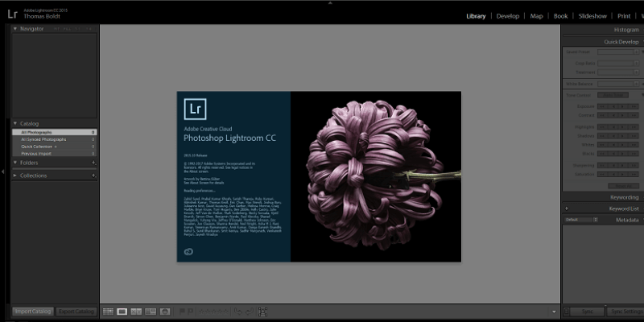The height and width of the screenshot is (322, 644).
Task: Switch to the Map module
Action: 536,16
